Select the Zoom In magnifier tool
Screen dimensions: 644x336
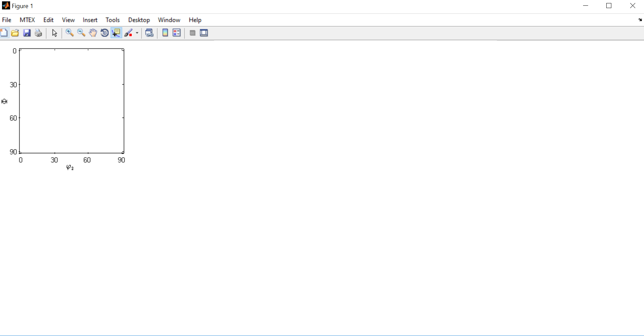70,33
